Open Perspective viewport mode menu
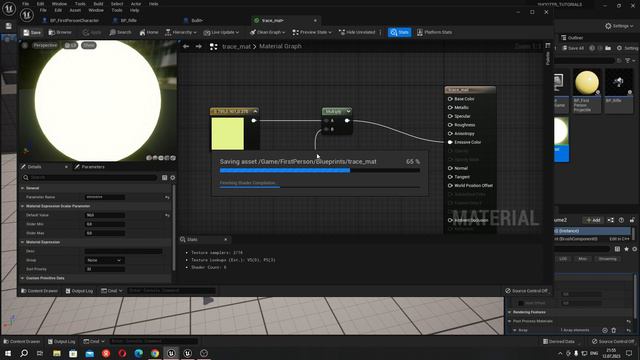 [45, 45]
